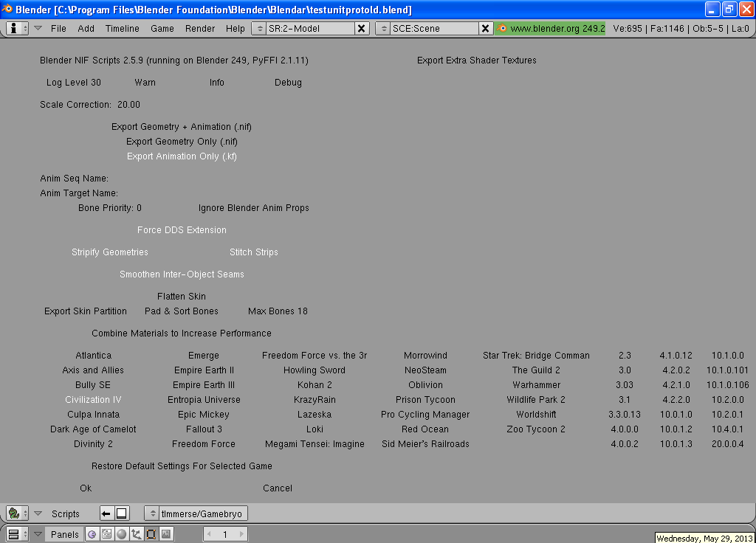The width and height of the screenshot is (756, 543).
Task: Delete the SCE:Scene with X button
Action: click(x=485, y=29)
